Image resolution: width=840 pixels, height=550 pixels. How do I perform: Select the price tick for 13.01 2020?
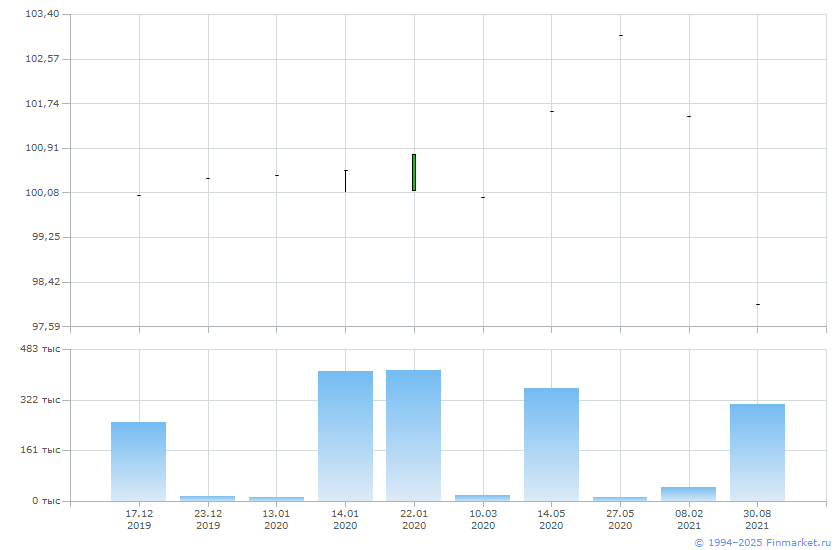277,175
